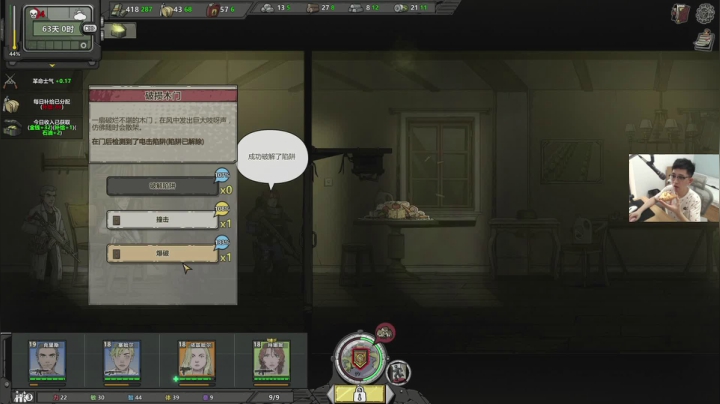The width and height of the screenshot is (720, 404).
Task: Click the supply sack icon showing 43
Action: [x=166, y=10]
